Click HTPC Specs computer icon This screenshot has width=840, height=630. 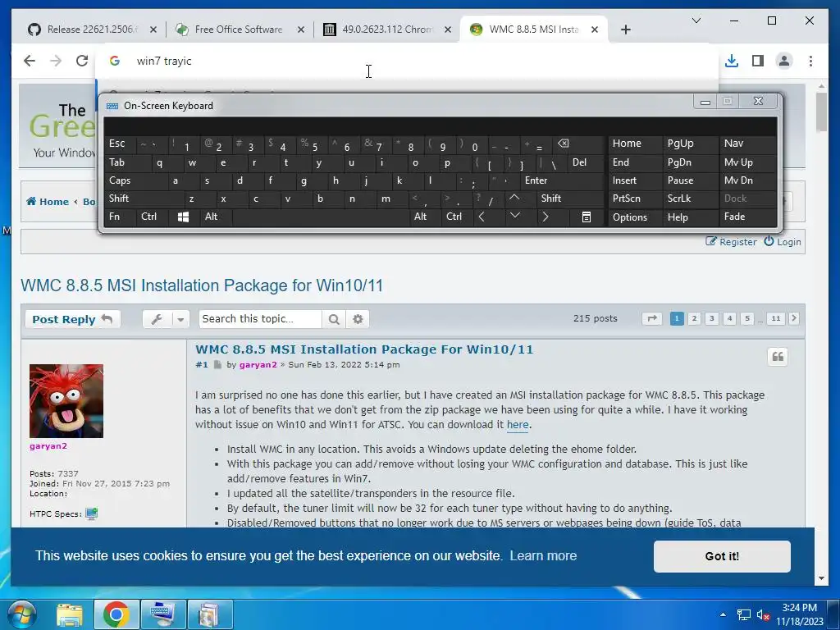(x=92, y=514)
